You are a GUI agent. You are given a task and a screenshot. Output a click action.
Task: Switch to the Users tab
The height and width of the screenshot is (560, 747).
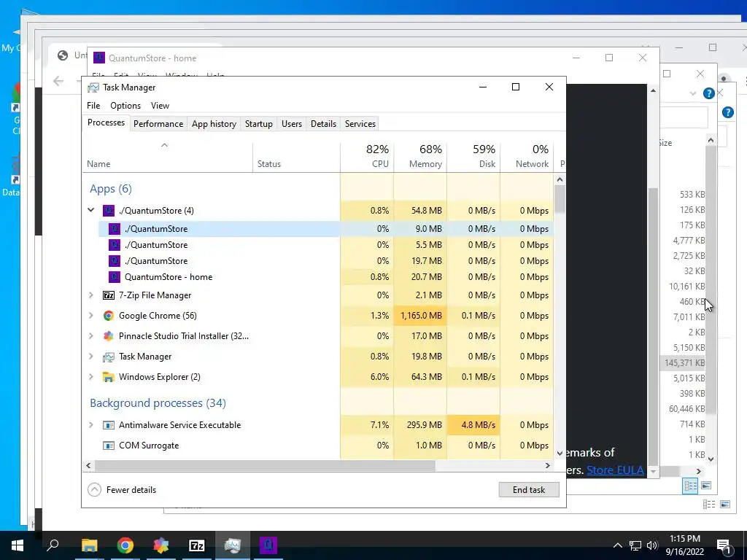coord(292,124)
